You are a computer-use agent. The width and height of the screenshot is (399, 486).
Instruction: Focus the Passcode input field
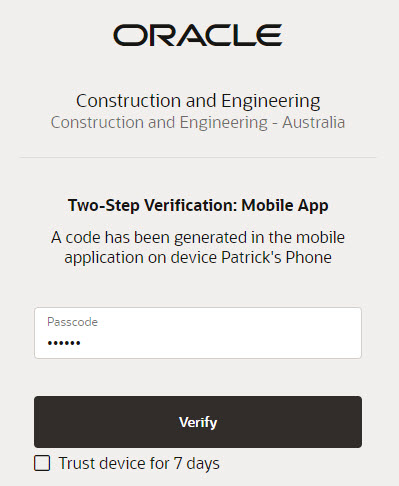tap(198, 333)
